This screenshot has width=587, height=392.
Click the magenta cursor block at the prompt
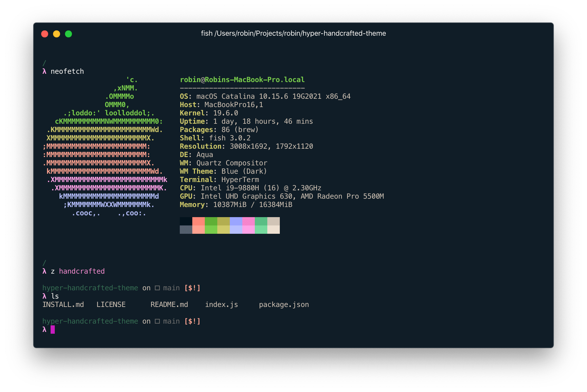(x=53, y=330)
